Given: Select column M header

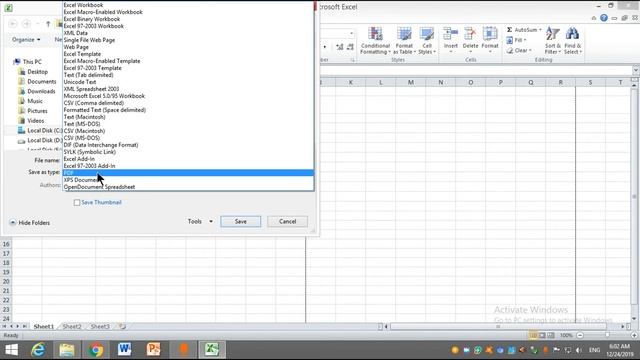Looking at the screenshot, I should click(411, 82).
